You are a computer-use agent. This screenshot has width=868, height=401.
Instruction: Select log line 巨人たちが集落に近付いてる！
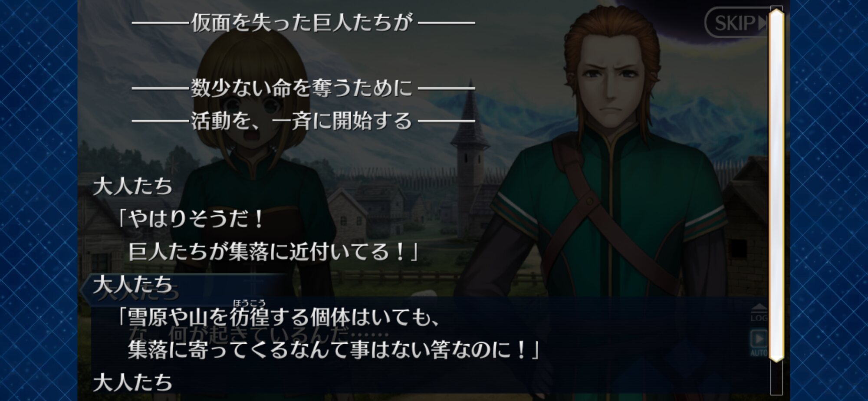click(273, 251)
